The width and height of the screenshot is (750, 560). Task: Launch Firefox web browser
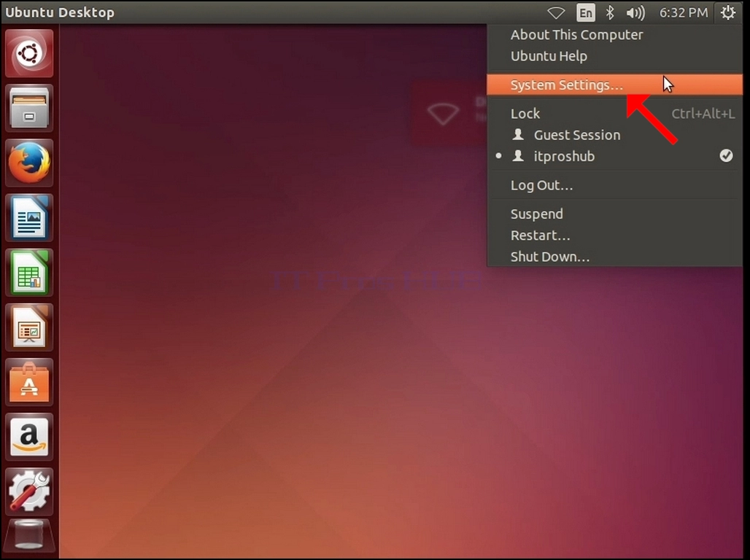point(29,163)
